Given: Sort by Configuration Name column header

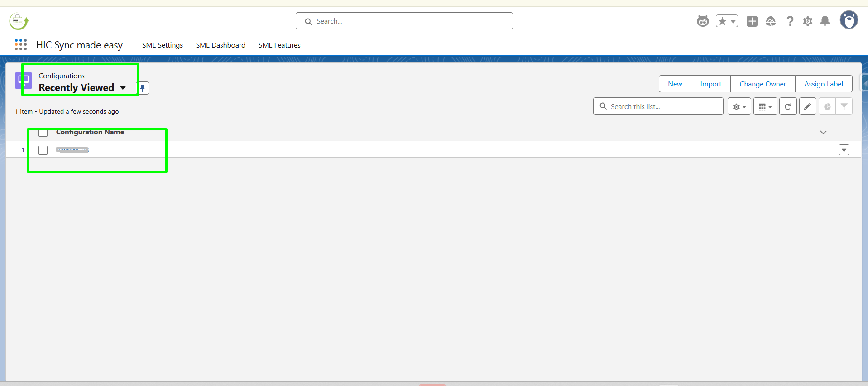Looking at the screenshot, I should 90,132.
